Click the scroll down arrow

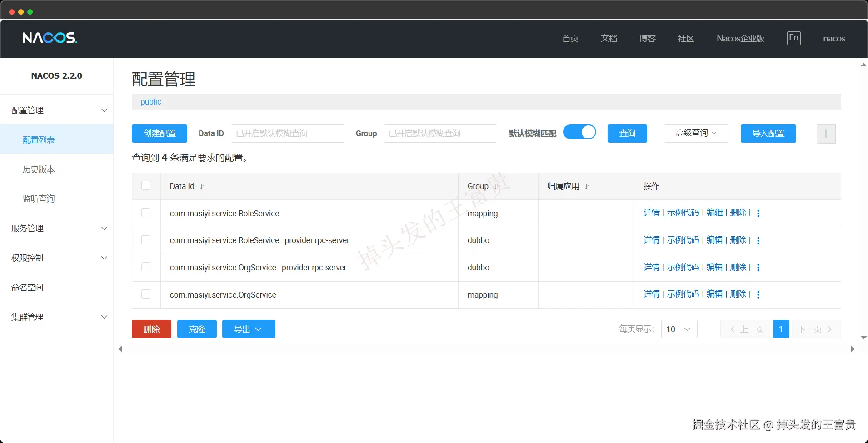tap(863, 338)
